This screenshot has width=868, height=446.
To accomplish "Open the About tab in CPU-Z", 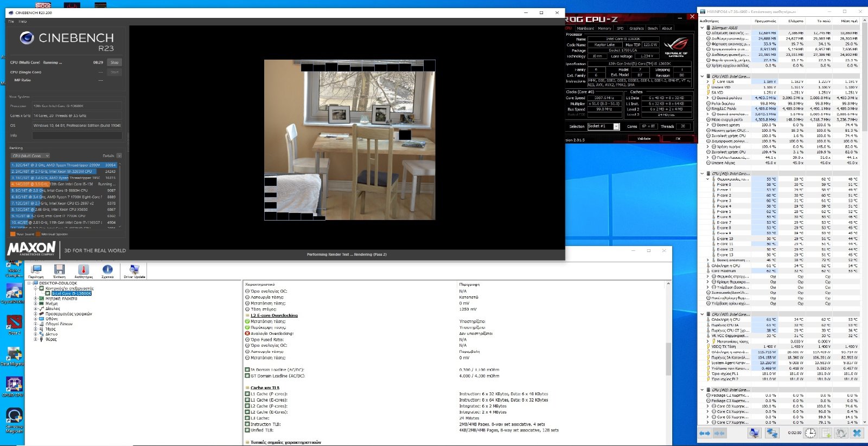I will [667, 28].
